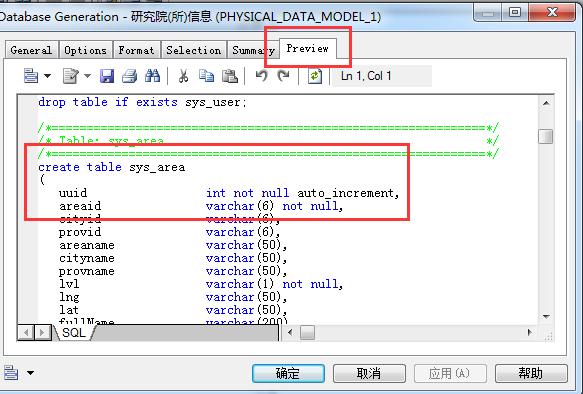The height and width of the screenshot is (394, 583).
Task: Activate the Preview tab
Action: (307, 49)
